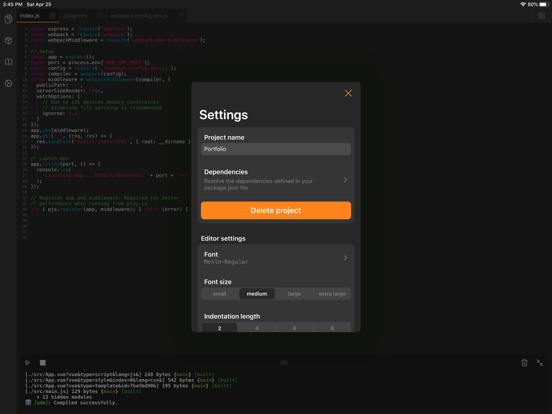Set indentation length to 2
This screenshot has height=414, width=552.
tap(219, 328)
